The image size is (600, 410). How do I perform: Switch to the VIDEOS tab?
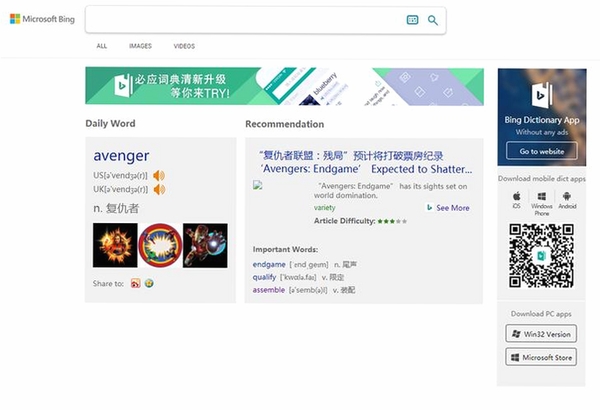point(184,46)
